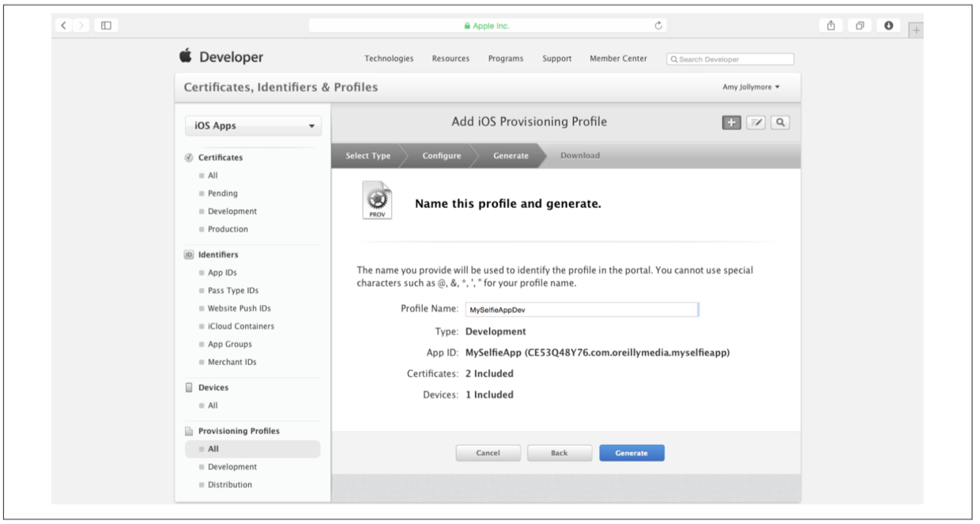Click into the Profile Name field
The height and width of the screenshot is (524, 980).
(581, 310)
